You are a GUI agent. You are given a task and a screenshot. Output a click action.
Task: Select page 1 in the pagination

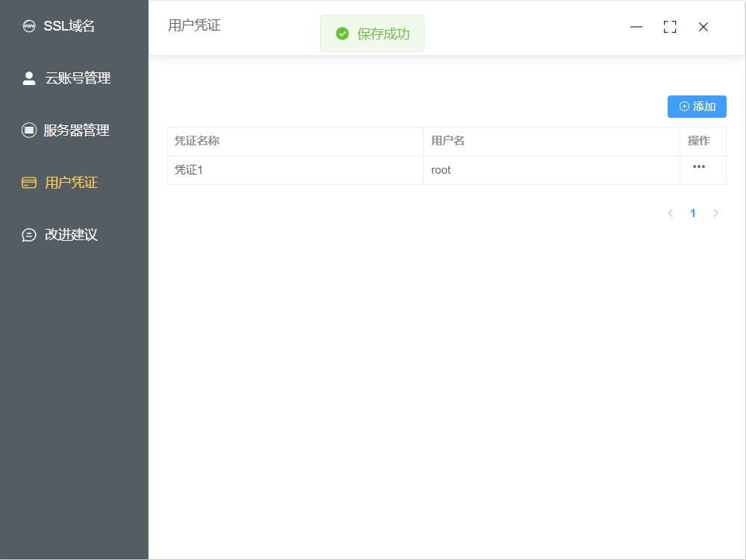[693, 213]
